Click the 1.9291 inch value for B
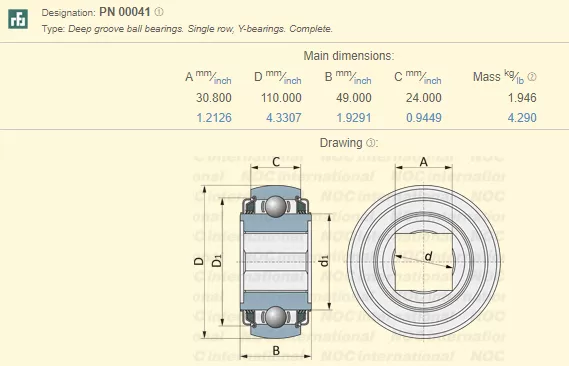This screenshot has width=569, height=366. 354,118
